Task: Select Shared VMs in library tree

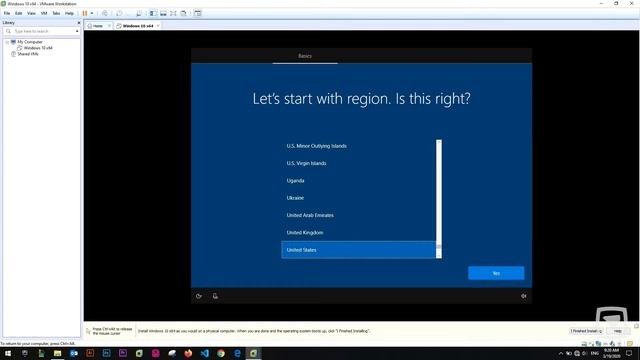Action: coord(28,54)
